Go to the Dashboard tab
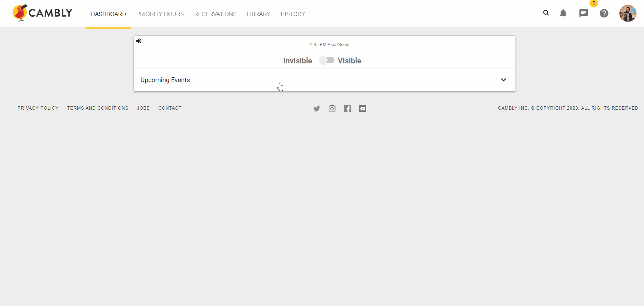 pos(108,14)
